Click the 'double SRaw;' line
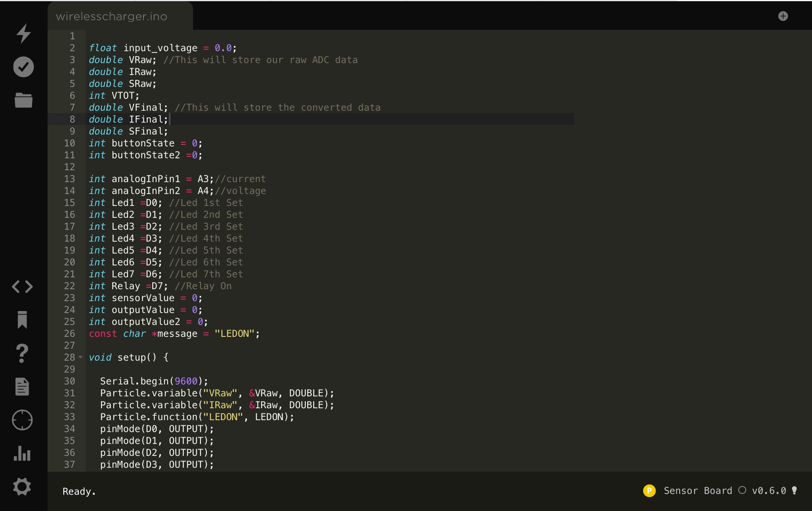Screen dimensions: 812x511 click(x=123, y=84)
